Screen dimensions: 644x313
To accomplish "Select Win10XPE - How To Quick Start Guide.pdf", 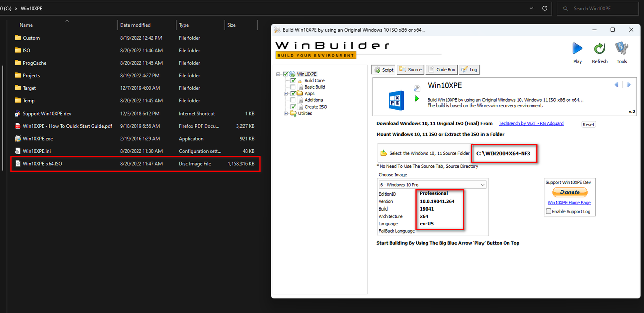I will click(67, 126).
